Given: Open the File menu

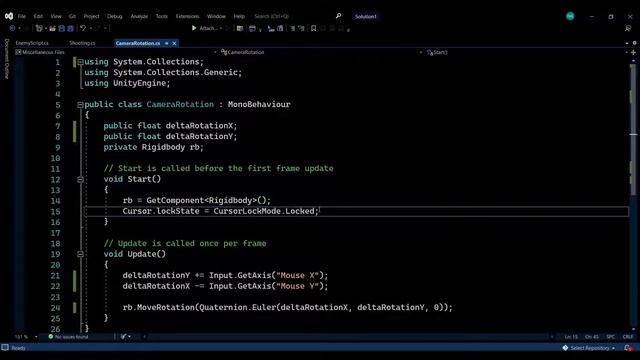Looking at the screenshot, I should pyautogui.click(x=22, y=16).
